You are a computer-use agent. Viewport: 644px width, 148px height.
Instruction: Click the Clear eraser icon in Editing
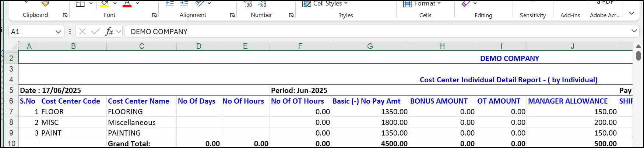coord(466,3)
